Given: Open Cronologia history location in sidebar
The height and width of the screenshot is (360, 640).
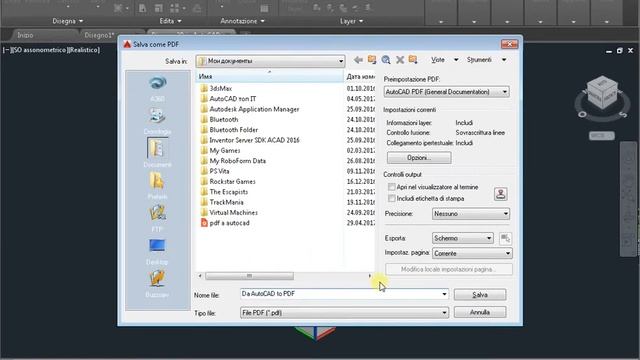Looking at the screenshot, I should 158,121.
